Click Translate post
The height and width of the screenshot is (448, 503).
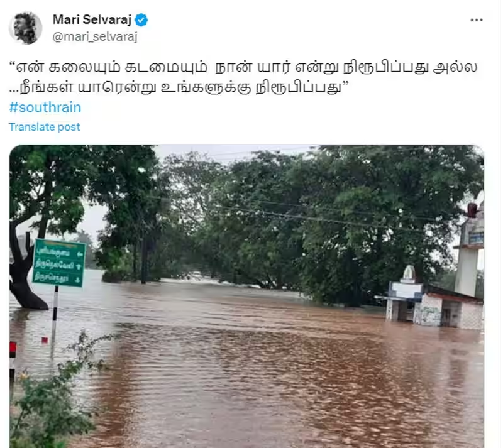coord(45,127)
